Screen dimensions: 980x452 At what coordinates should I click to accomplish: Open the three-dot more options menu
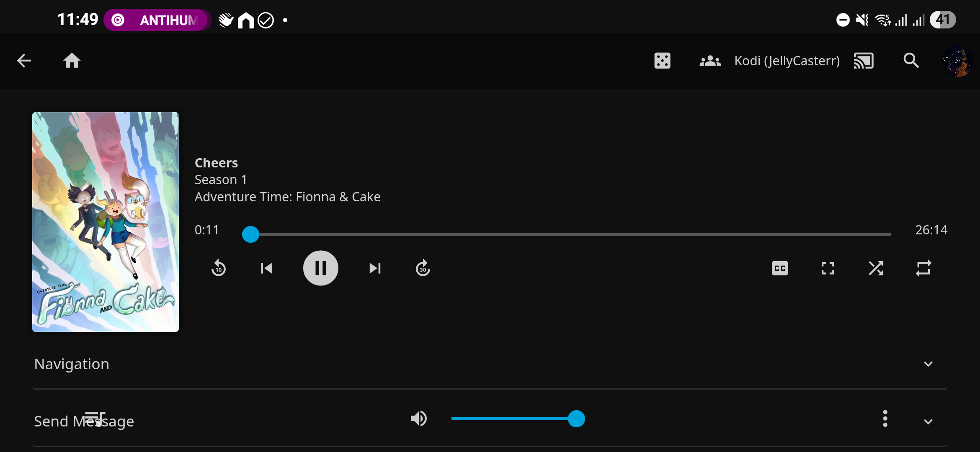[x=885, y=419]
